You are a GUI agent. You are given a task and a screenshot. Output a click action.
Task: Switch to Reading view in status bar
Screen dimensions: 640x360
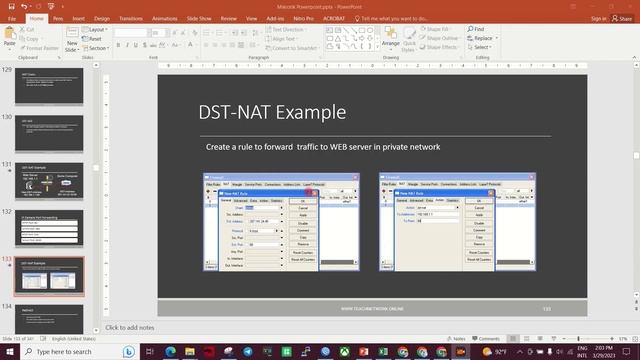pyautogui.click(x=540, y=339)
